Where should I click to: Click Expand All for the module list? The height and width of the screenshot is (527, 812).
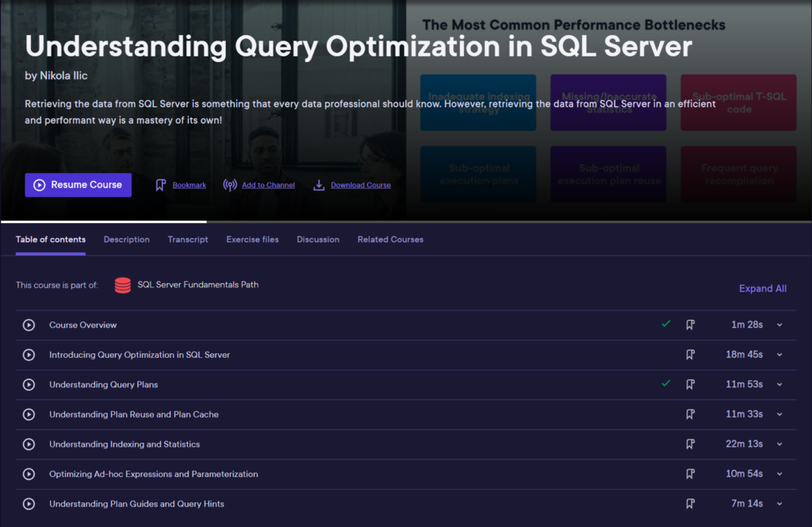[x=762, y=289]
